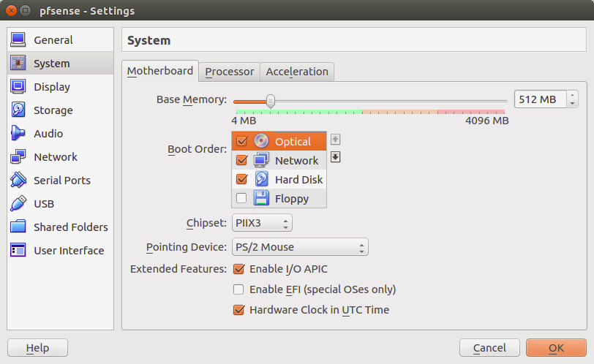Toggle Enable I/O APIC checkbox
Screen dimensions: 594x364
point(238,269)
